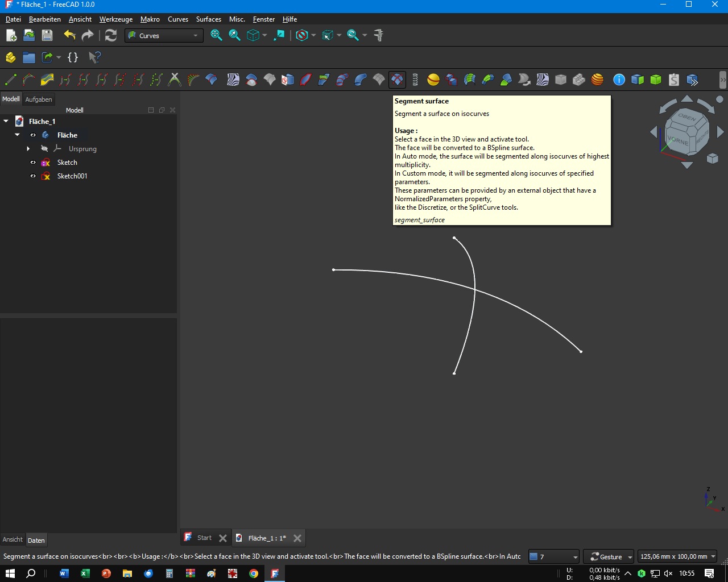Open the measure caliper tool
The width and height of the screenshot is (728, 582).
[x=379, y=35]
